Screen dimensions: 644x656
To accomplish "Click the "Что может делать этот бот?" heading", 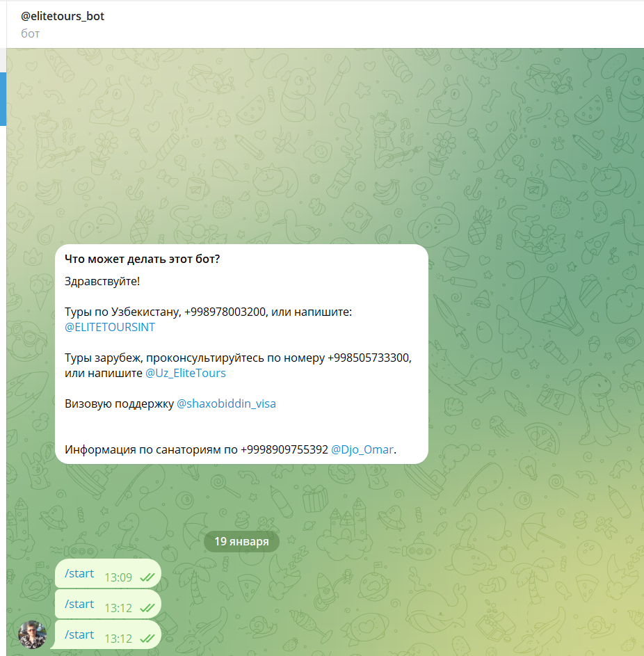I will pos(142,259).
